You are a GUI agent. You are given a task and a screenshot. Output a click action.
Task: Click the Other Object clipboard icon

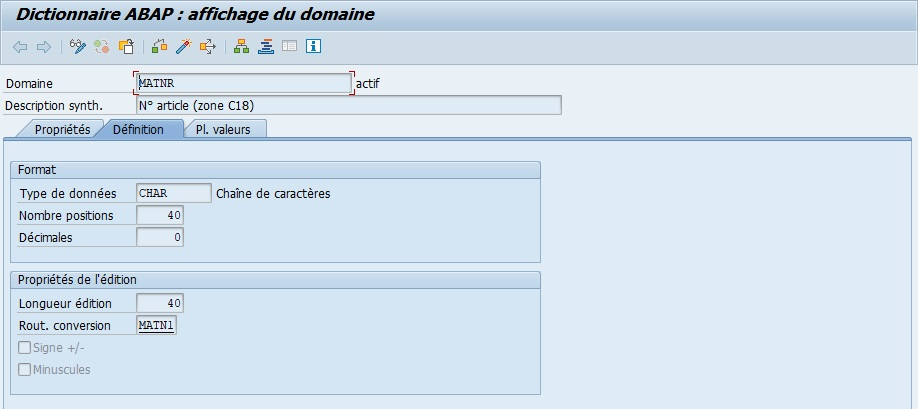126,46
